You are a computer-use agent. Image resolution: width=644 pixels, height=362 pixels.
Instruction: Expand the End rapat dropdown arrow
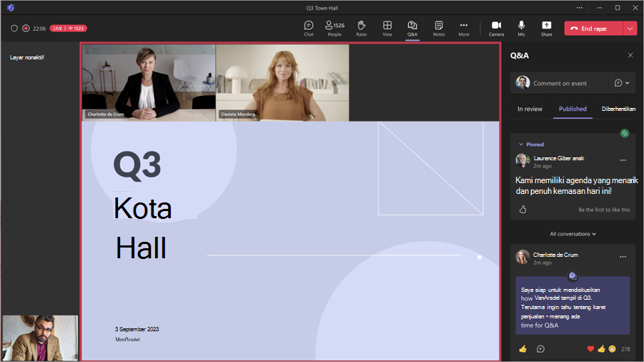click(x=630, y=29)
